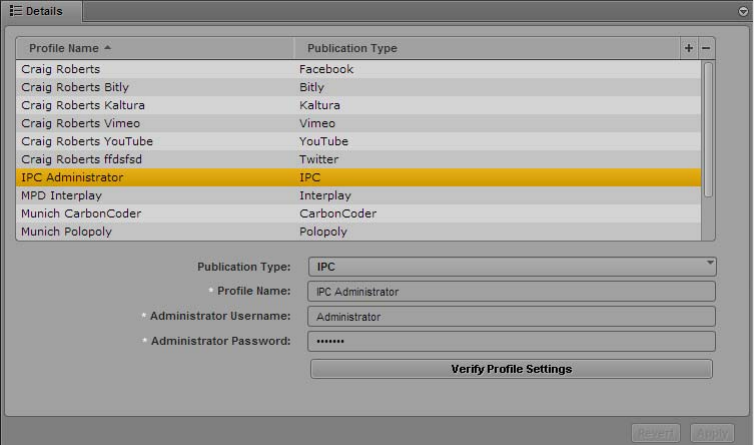Click the Apply button
Screen dimensions: 754x445
pos(712,433)
